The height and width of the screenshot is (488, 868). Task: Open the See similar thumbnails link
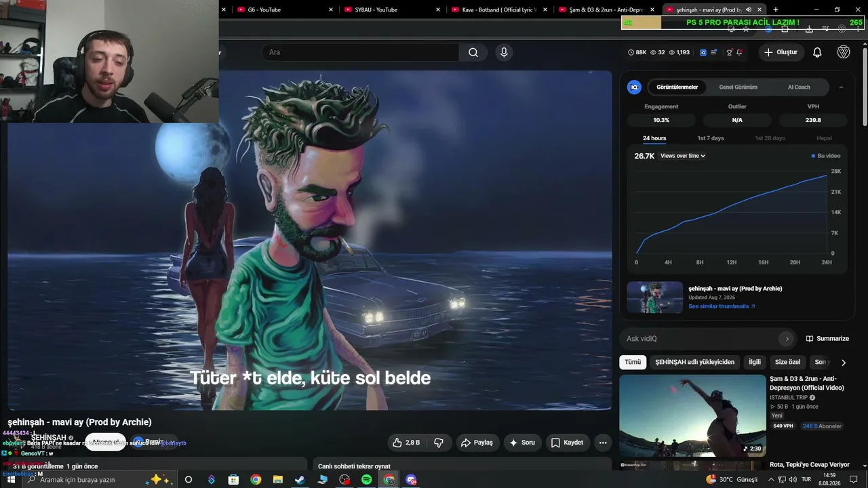(722, 306)
